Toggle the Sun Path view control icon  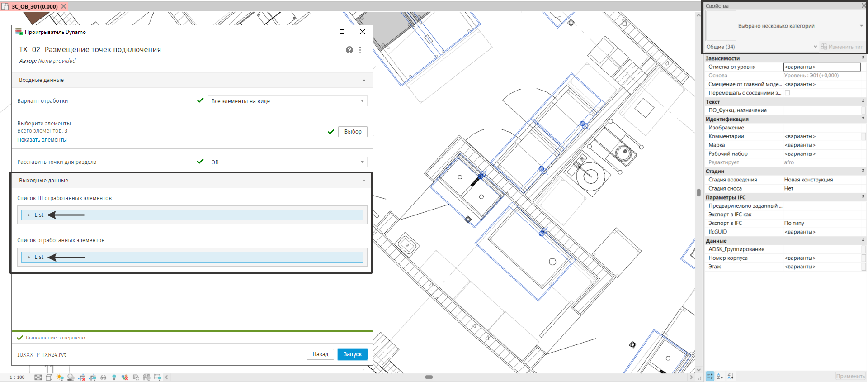coord(60,377)
